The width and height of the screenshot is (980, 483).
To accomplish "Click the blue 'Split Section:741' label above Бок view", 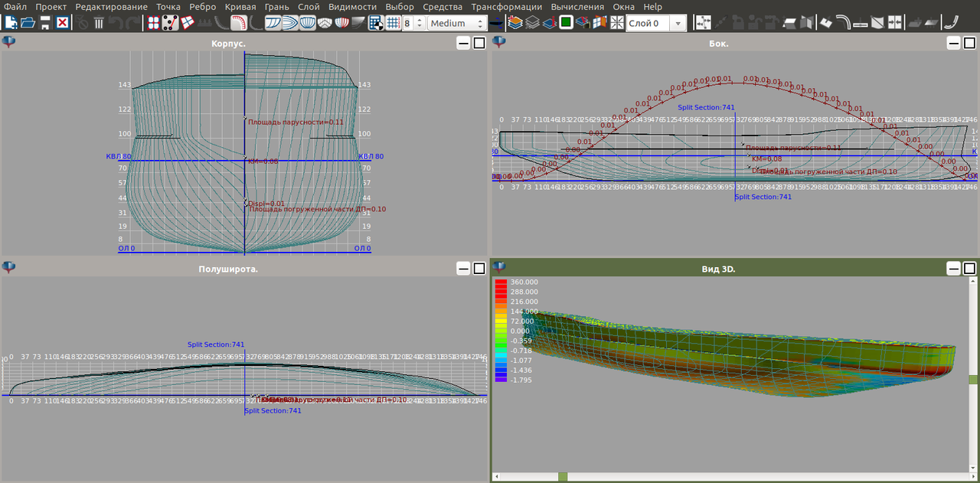I will click(706, 108).
